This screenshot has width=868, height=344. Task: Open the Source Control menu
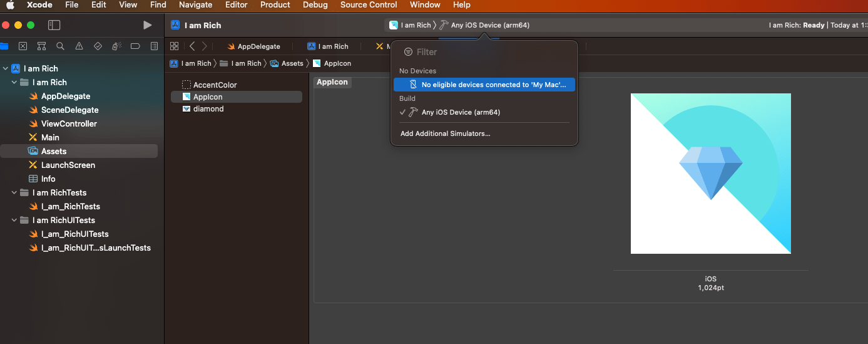(369, 5)
